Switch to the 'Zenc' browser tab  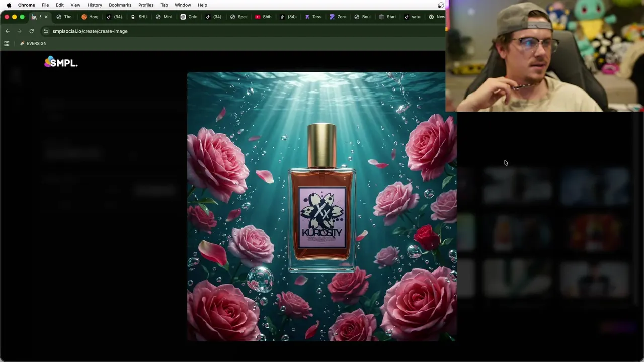pos(338,17)
